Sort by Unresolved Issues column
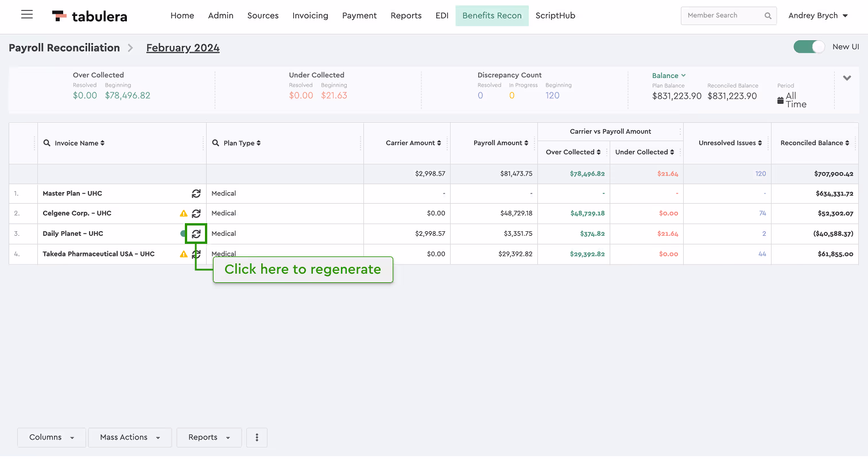868x459 pixels. pyautogui.click(x=760, y=143)
